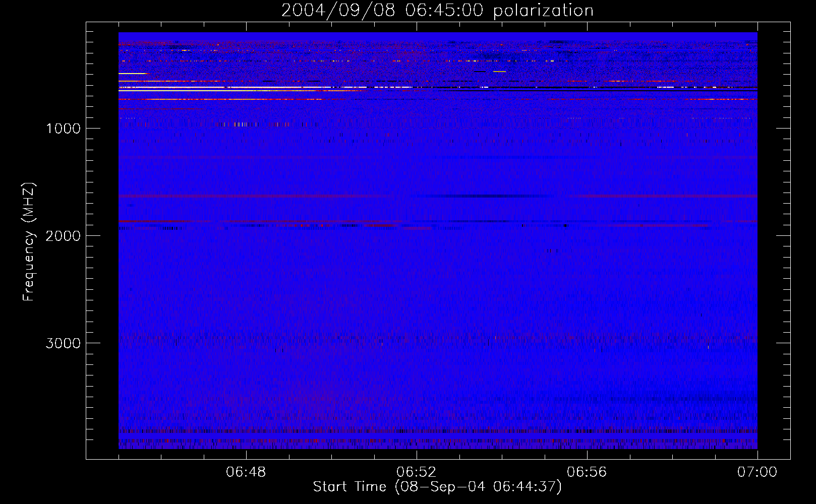Click the 'Start Time (08-Sep-04 06:44:37)' label

(437, 487)
